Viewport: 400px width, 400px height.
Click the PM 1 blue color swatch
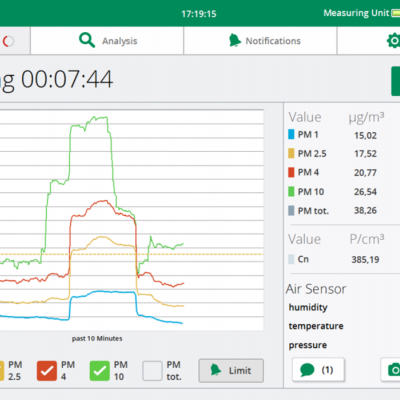291,134
